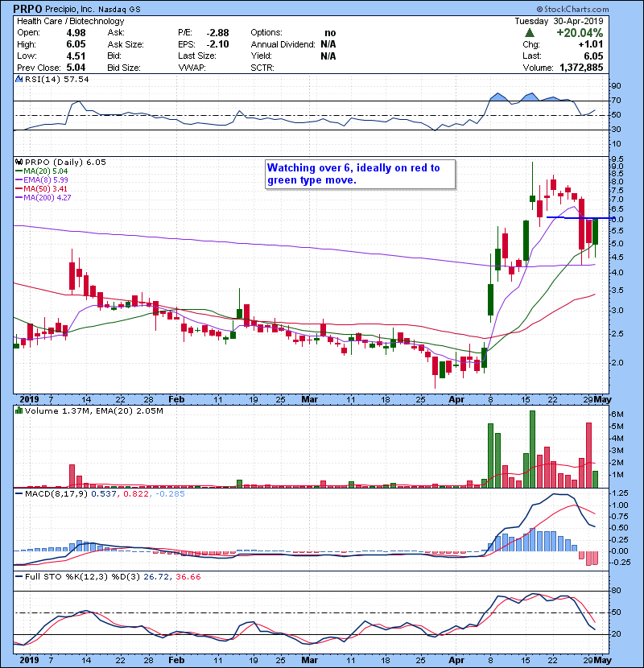Click the candlestick icon beside PRPO (Daily)
This screenshot has width=644, height=668.
(x=19, y=162)
